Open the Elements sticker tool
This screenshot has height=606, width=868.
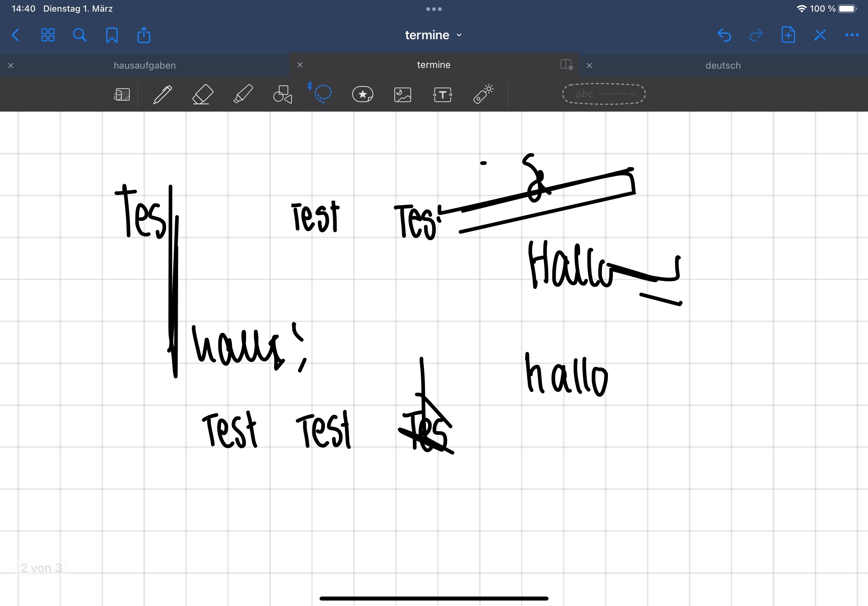click(362, 94)
